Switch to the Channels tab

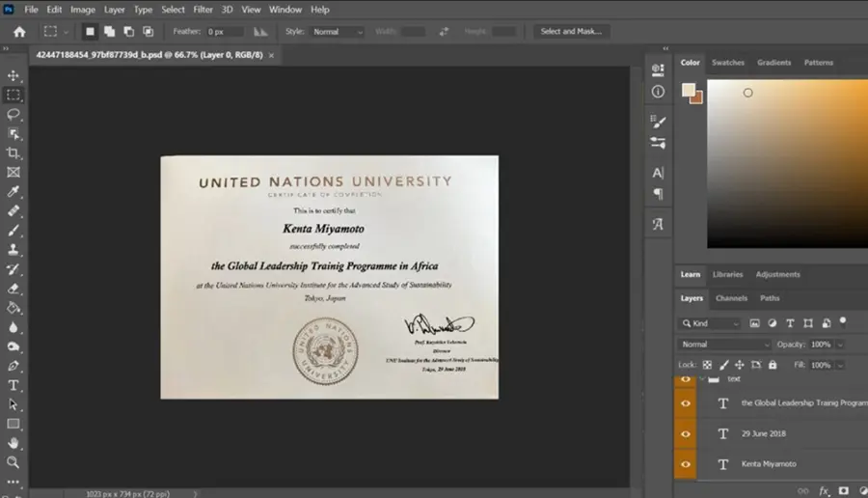click(731, 298)
